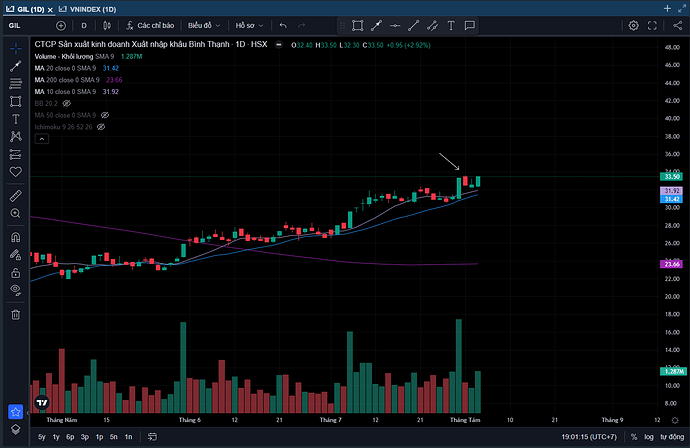Screen dimensions: 690x448
Task: Expand the Hồ sơ dropdown menu
Action: click(249, 25)
